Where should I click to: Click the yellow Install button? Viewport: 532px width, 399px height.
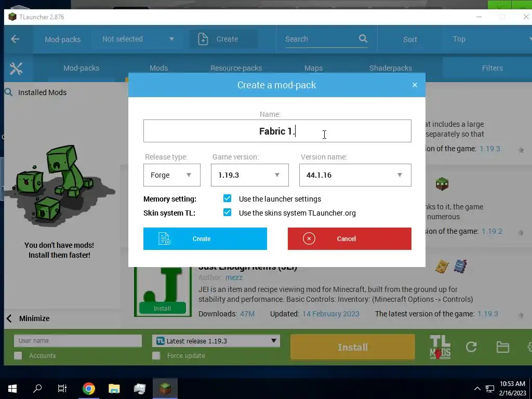point(353,347)
